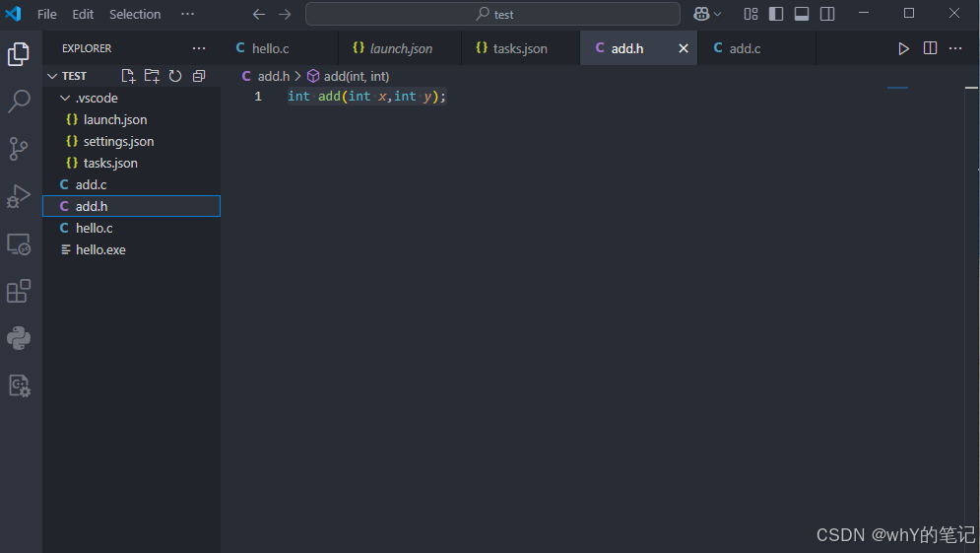The height and width of the screenshot is (553, 980).
Task: Click the add function name in code
Action: point(329,97)
